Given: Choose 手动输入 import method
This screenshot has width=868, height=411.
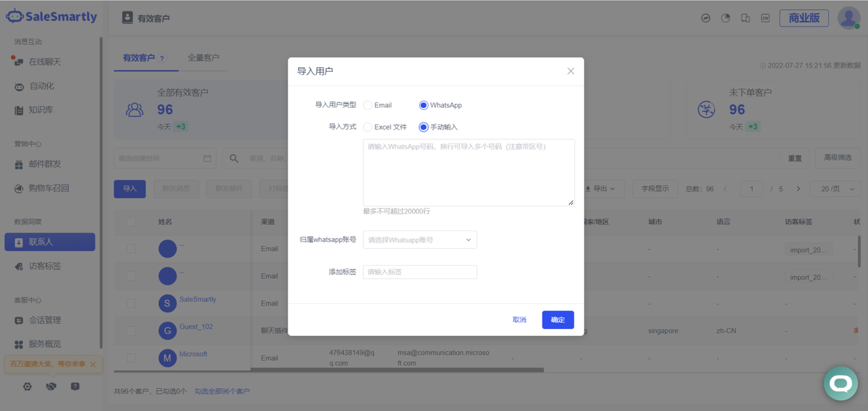Looking at the screenshot, I should click(x=438, y=127).
